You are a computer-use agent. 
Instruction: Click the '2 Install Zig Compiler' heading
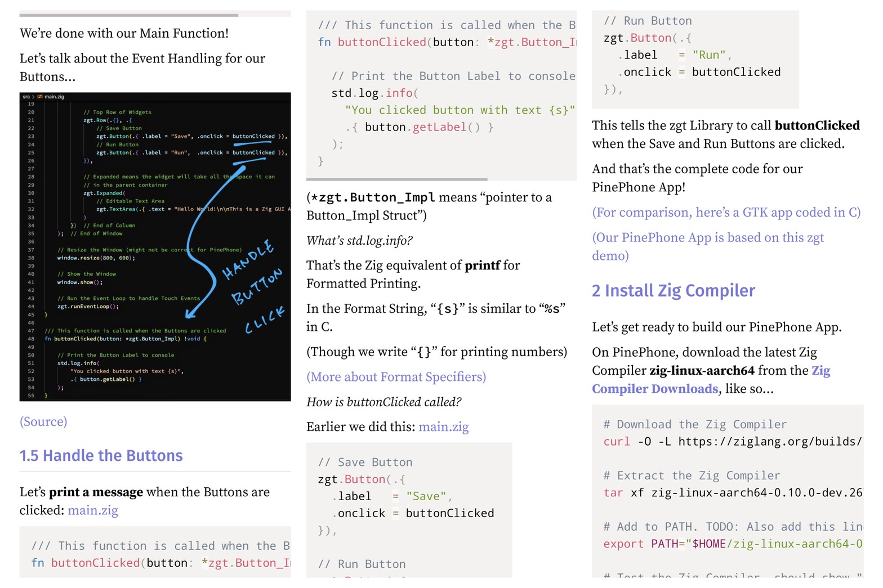pos(673,290)
